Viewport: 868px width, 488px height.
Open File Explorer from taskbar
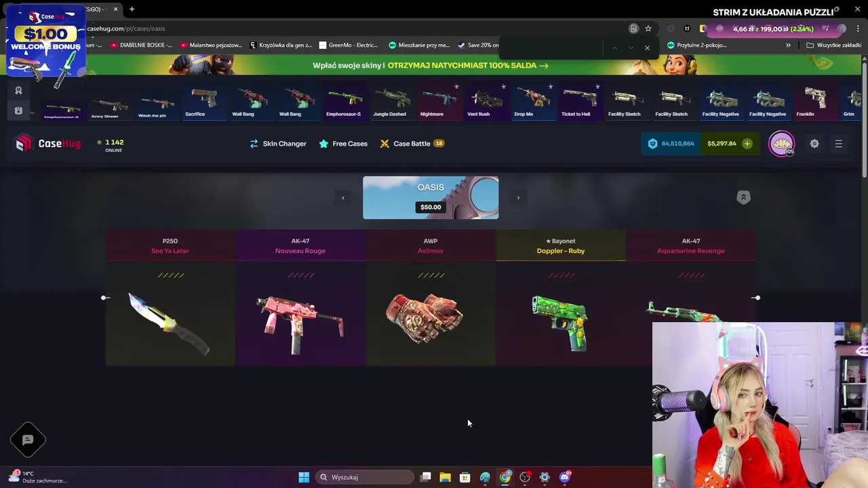(445, 477)
